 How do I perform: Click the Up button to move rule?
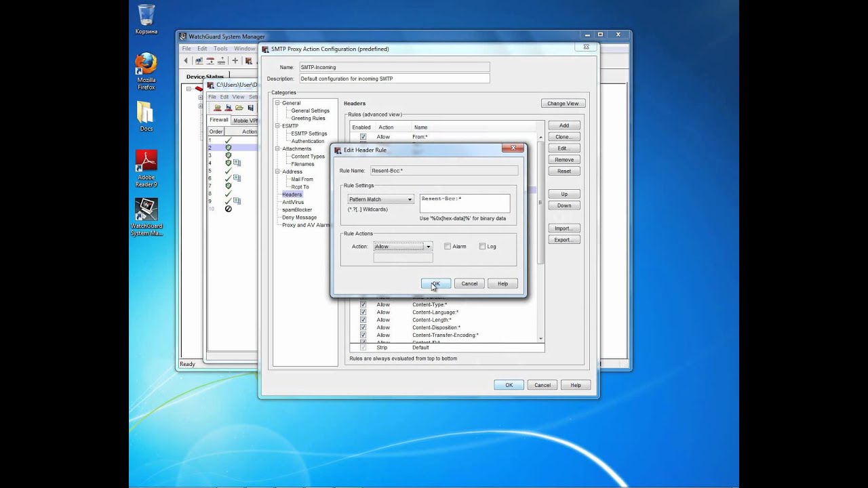[564, 194]
